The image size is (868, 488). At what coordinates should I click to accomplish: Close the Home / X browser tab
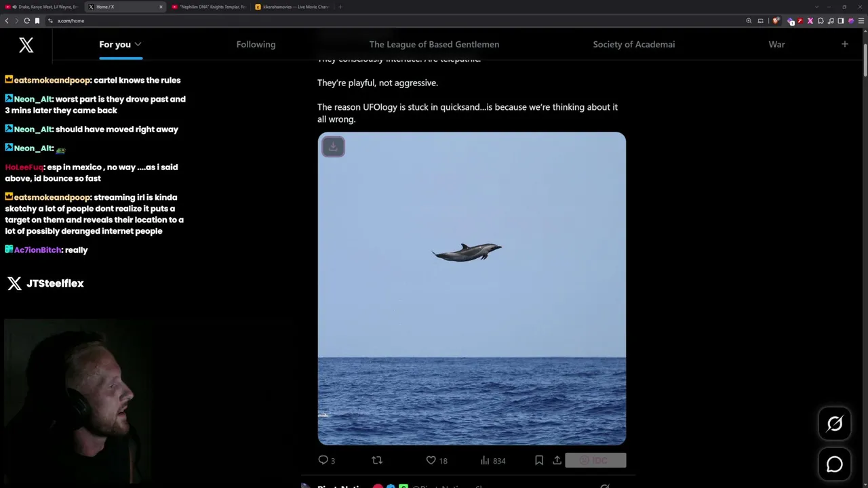coord(161,7)
